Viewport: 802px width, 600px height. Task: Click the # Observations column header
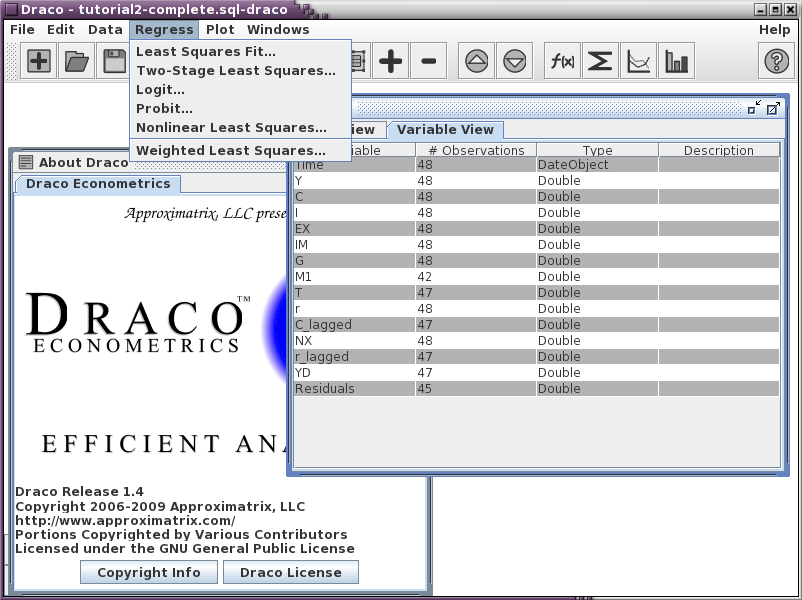click(x=476, y=151)
